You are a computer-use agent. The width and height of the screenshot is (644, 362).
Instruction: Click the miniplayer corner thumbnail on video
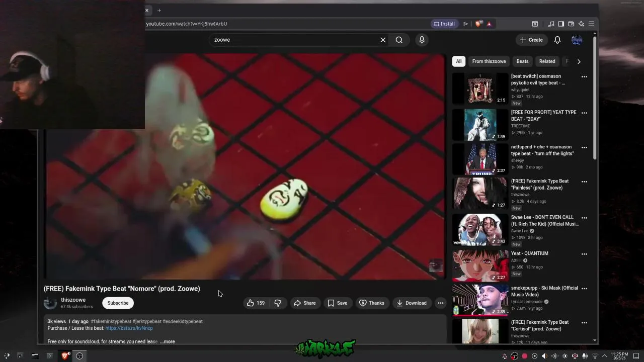436,265
